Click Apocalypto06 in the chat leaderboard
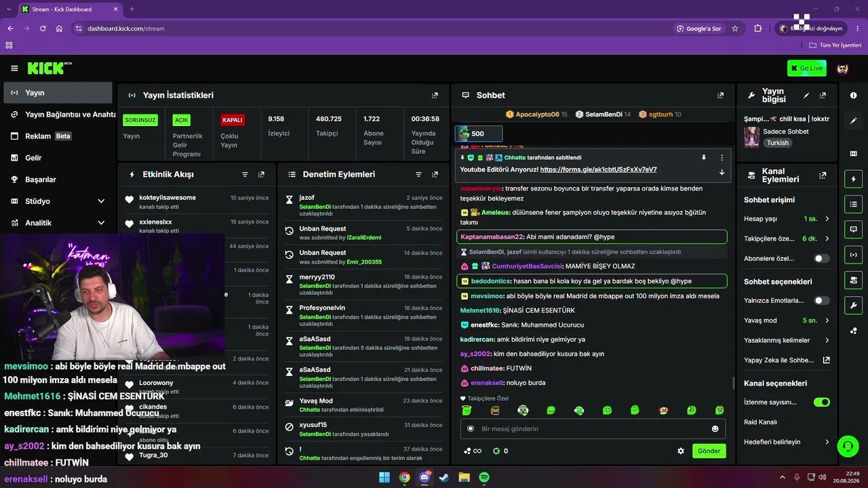 click(x=536, y=115)
